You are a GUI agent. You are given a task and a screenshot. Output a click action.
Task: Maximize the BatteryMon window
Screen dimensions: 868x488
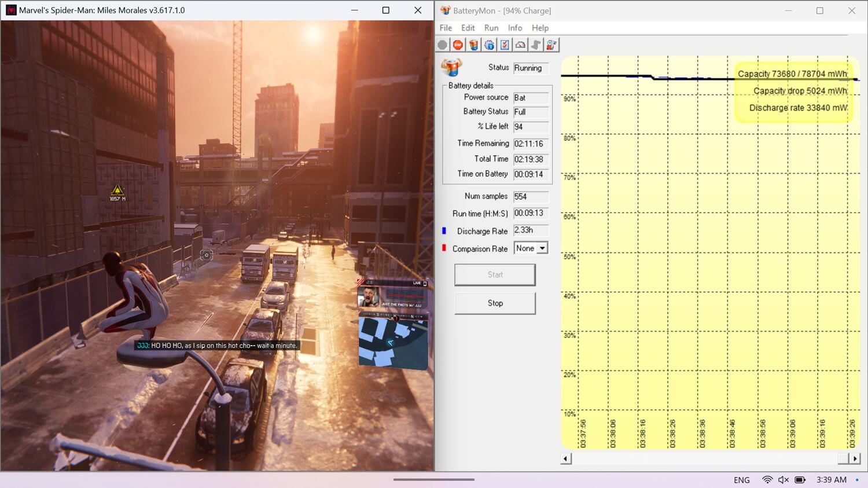click(819, 10)
